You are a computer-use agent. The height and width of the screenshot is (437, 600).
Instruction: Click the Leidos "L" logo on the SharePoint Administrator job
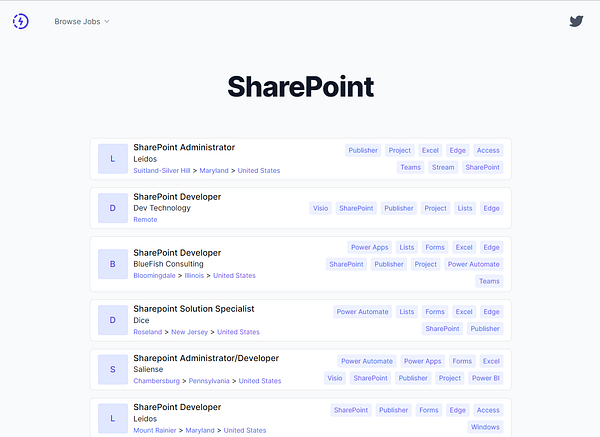tap(113, 159)
